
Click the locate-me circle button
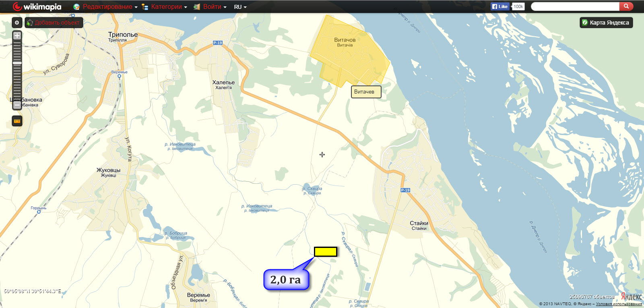tap(17, 23)
